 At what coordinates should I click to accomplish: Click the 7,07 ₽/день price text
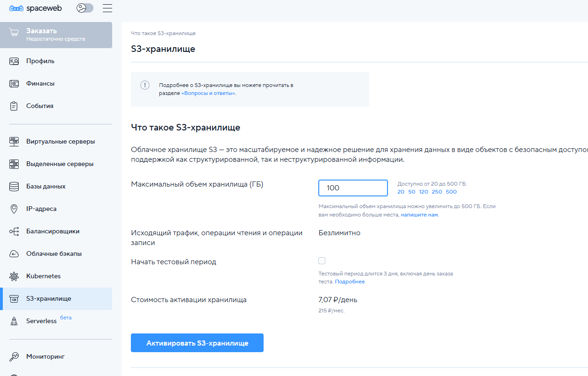[338, 300]
